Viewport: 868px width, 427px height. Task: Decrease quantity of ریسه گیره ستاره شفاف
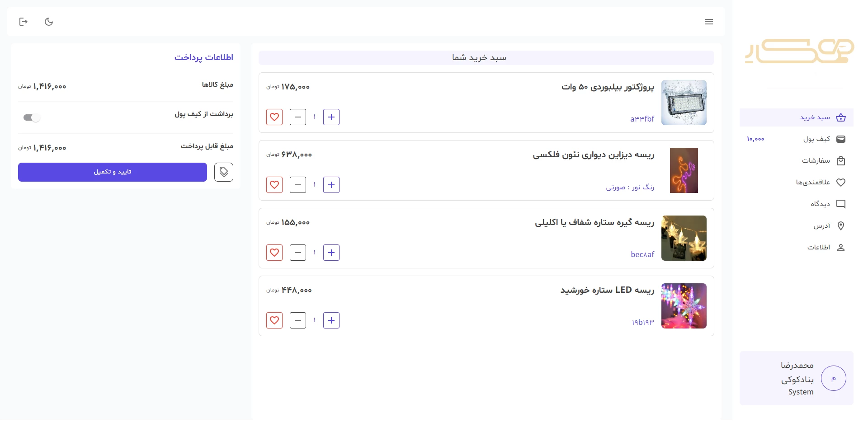coord(298,253)
